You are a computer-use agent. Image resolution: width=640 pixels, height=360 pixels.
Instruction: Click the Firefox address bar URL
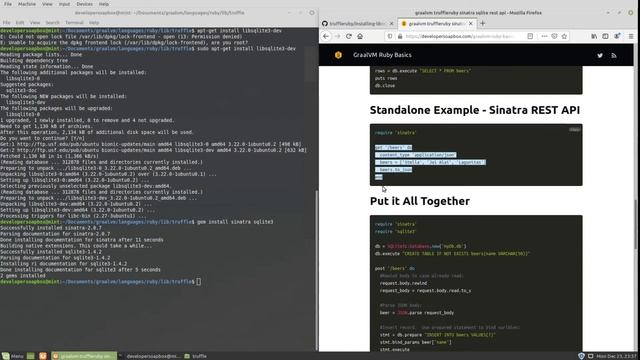pyautogui.click(x=459, y=36)
